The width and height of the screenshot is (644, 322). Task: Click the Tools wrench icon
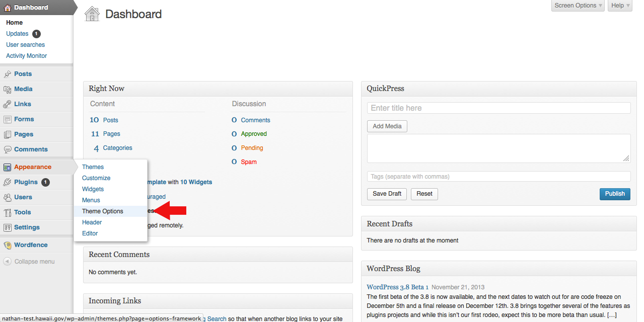(7, 212)
